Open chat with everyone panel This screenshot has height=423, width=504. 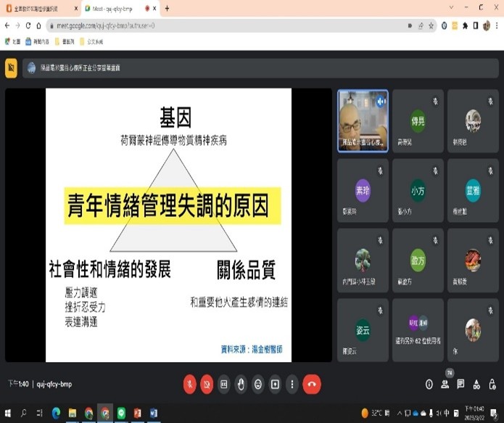tap(460, 384)
